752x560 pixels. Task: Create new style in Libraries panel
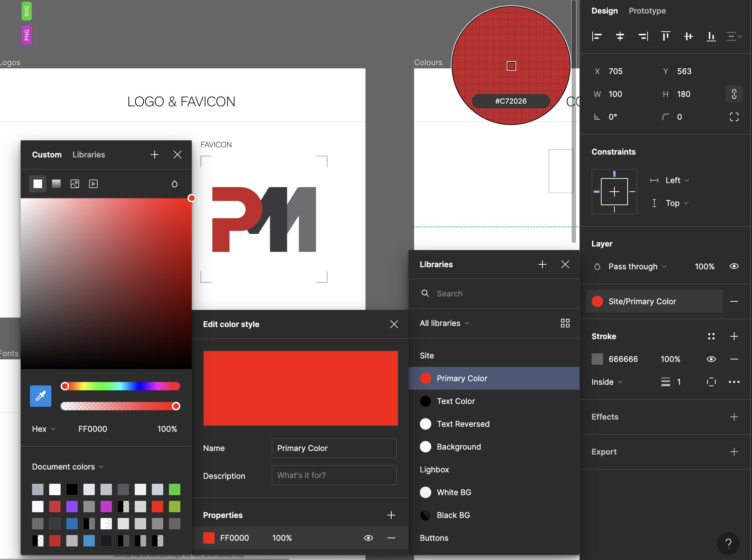tap(542, 264)
